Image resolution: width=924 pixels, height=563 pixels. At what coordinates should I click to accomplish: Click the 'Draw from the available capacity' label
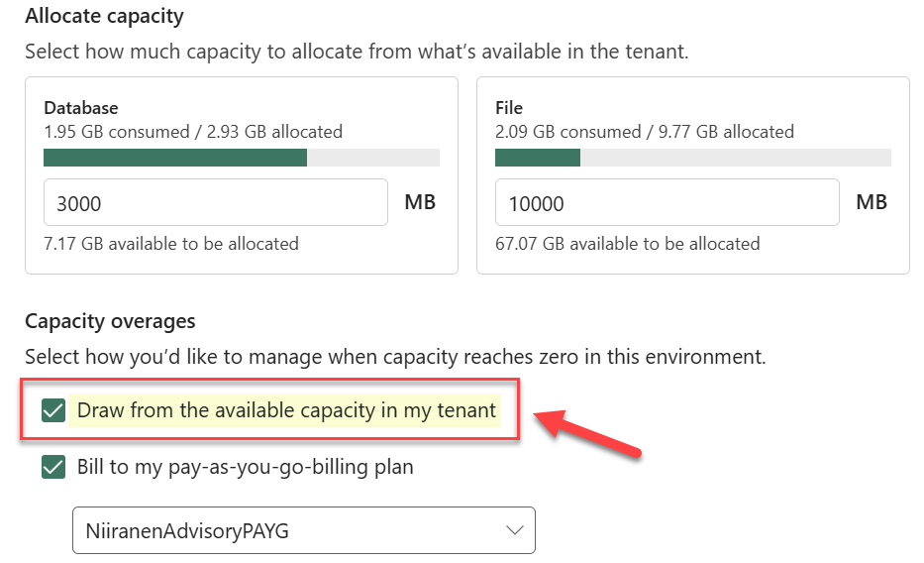[x=286, y=410]
